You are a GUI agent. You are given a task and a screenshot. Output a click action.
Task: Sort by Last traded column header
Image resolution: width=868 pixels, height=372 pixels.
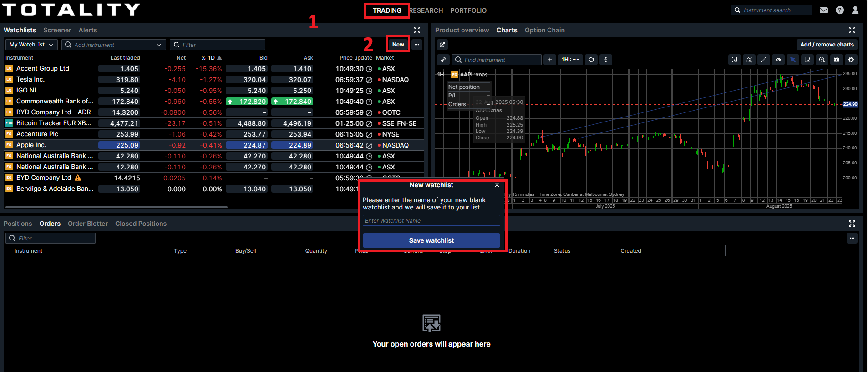pyautogui.click(x=125, y=58)
